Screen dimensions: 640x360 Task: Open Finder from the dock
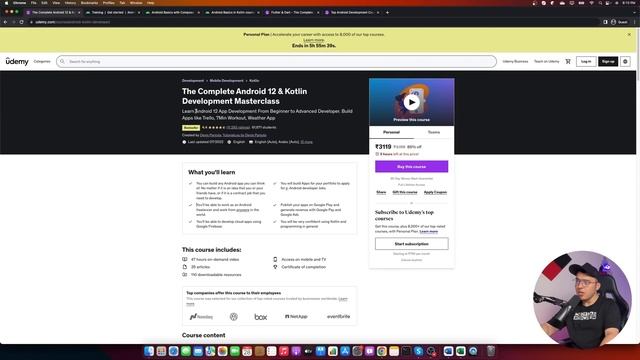tap(149, 351)
